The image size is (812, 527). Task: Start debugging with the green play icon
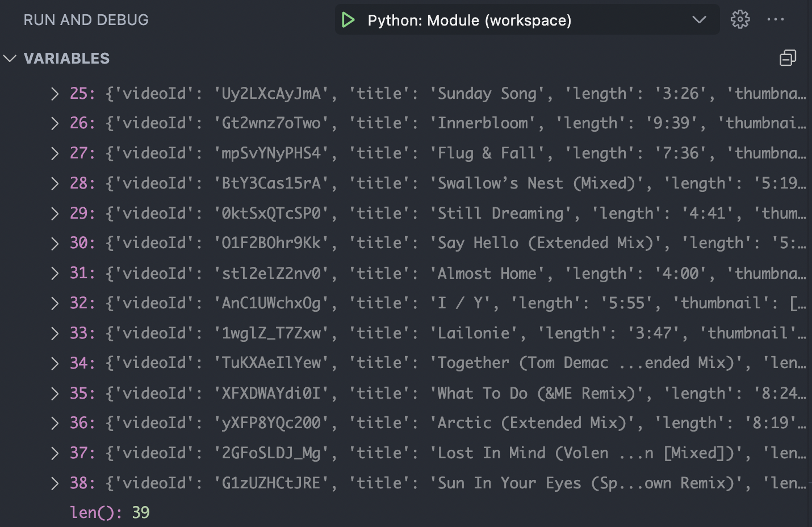(348, 20)
